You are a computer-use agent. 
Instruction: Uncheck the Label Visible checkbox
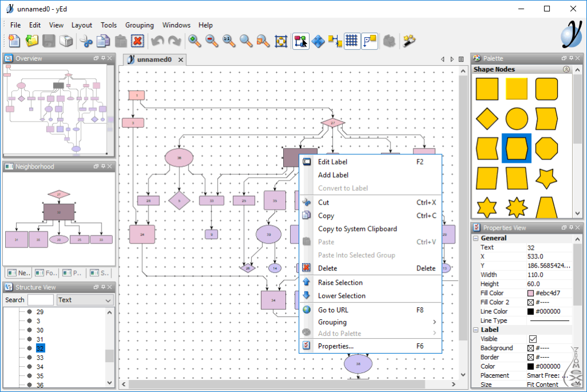[533, 339]
